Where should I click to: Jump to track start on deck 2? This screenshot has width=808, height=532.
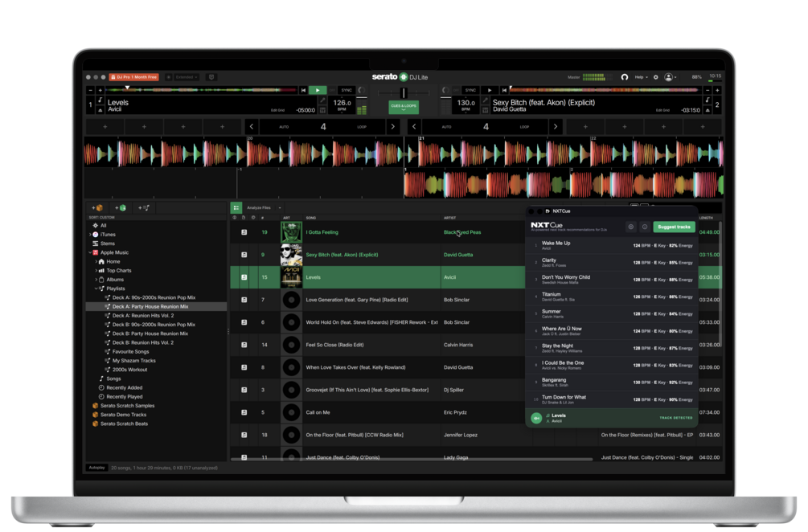pyautogui.click(x=504, y=90)
